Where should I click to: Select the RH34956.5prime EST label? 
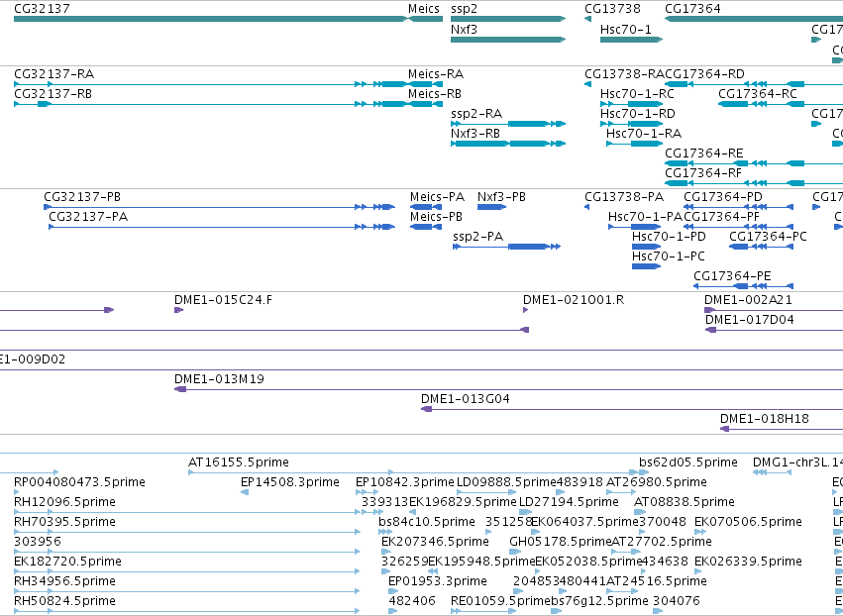tap(64, 581)
